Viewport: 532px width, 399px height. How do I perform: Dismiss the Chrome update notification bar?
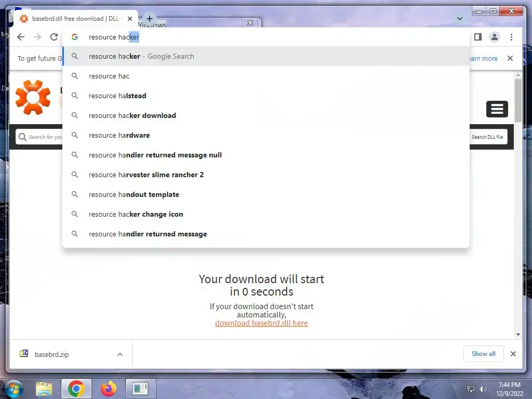(510, 58)
